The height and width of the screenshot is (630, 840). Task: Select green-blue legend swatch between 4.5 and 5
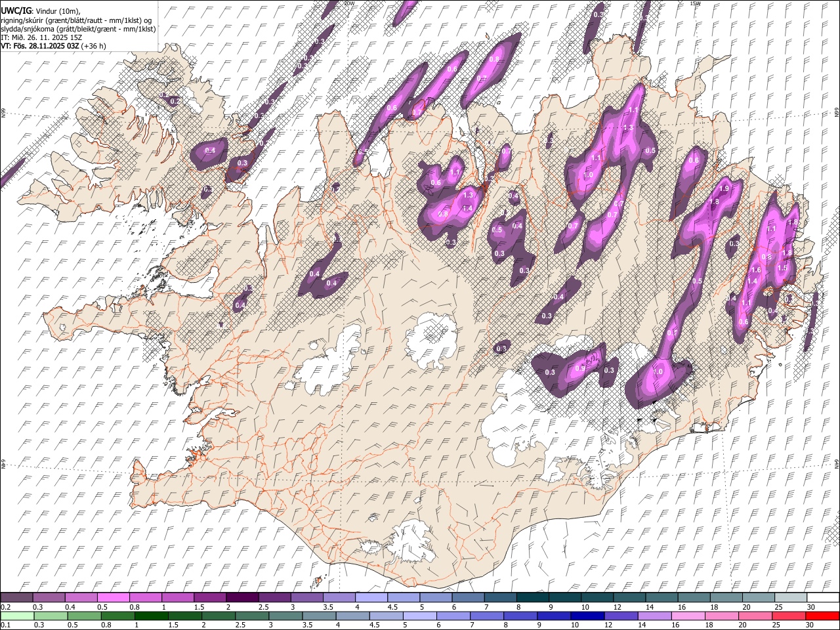click(386, 616)
